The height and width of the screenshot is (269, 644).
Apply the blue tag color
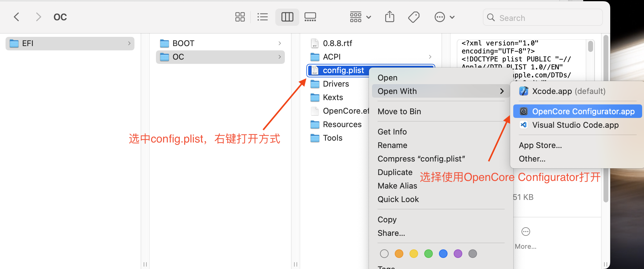443,254
